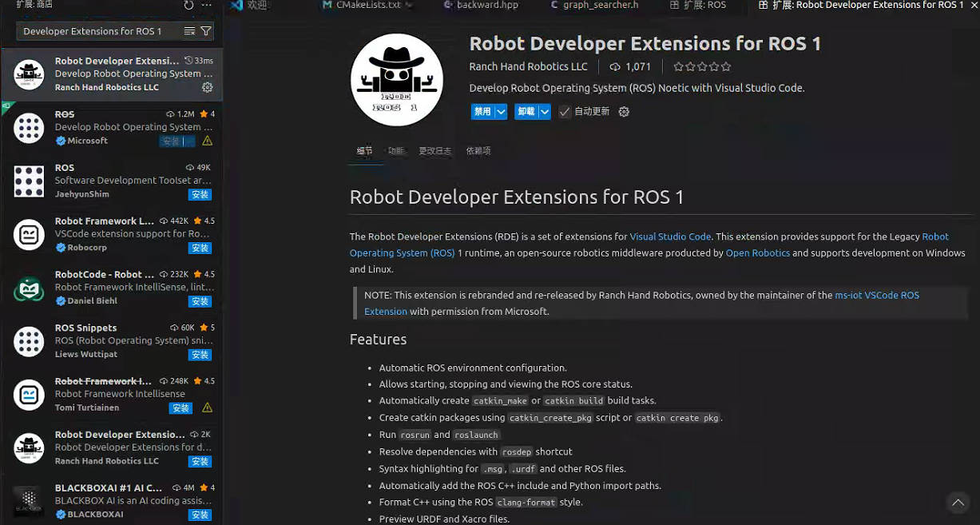Screen dimensions: 980x525
Task: Open the extension filter funnel
Action: pos(206,31)
